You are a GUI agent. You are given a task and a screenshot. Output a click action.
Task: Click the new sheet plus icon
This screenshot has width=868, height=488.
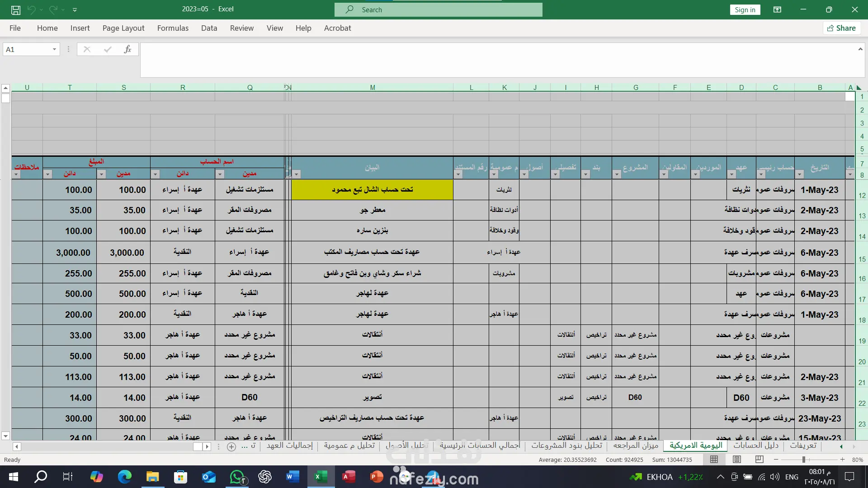point(231,446)
